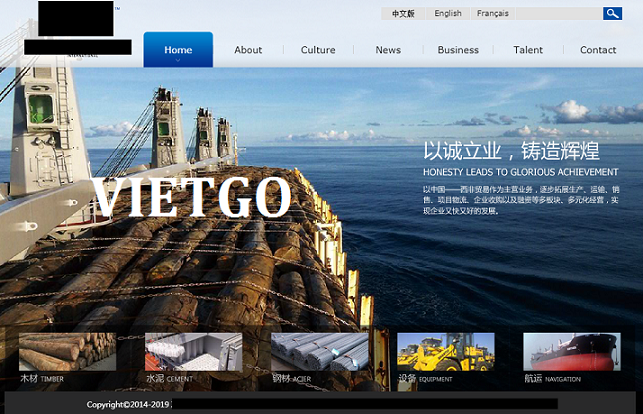Viewport: 643px width, 414px height.
Task: Expand the chevron under Home
Action: coord(178,60)
